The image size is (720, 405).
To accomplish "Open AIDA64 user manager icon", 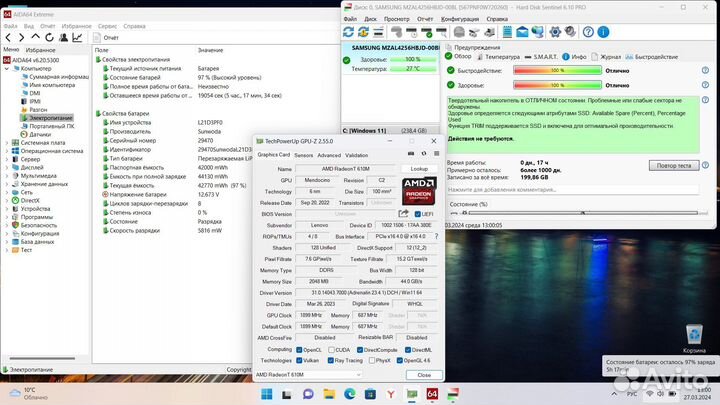I will pyautogui.click(x=63, y=37).
